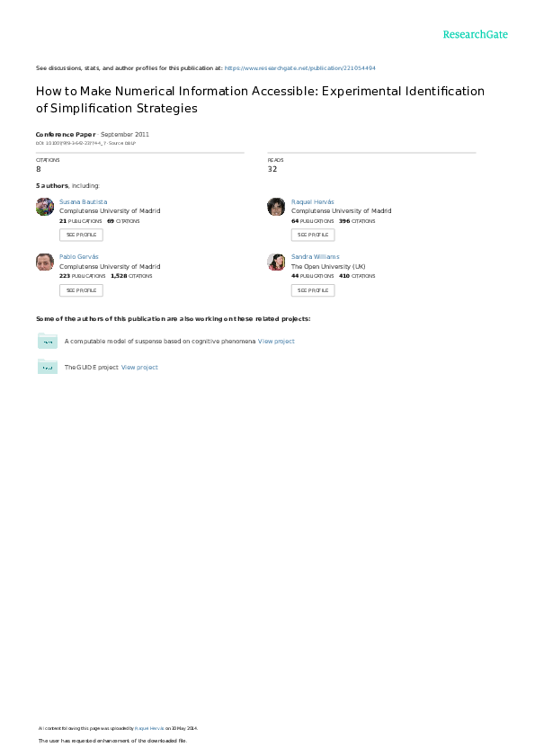
Task: Open View project for the GUIDE project
Action: coord(139,367)
